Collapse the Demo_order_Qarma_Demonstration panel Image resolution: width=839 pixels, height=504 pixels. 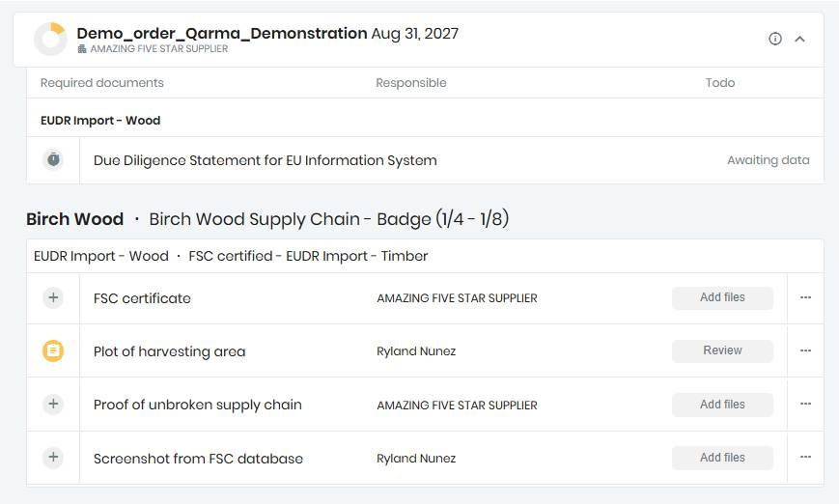click(x=799, y=39)
